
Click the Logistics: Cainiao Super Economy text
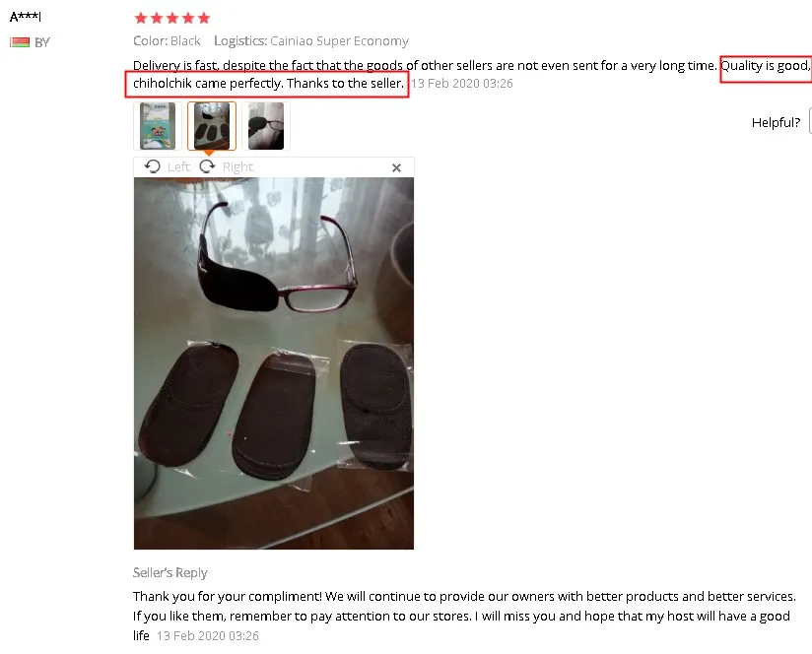(x=311, y=41)
